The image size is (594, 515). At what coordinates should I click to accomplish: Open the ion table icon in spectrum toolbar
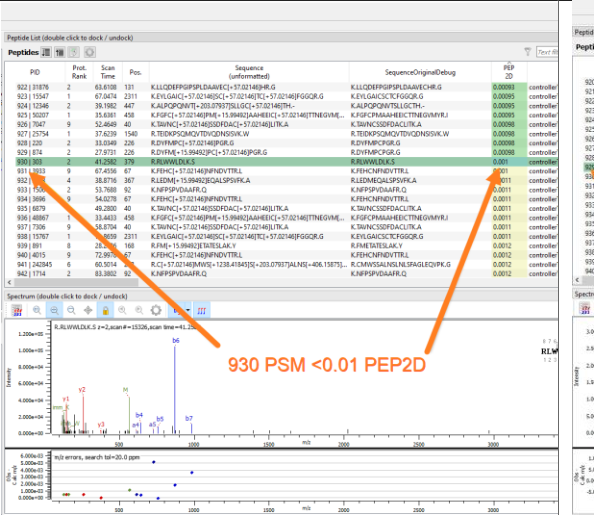pyautogui.click(x=17, y=310)
